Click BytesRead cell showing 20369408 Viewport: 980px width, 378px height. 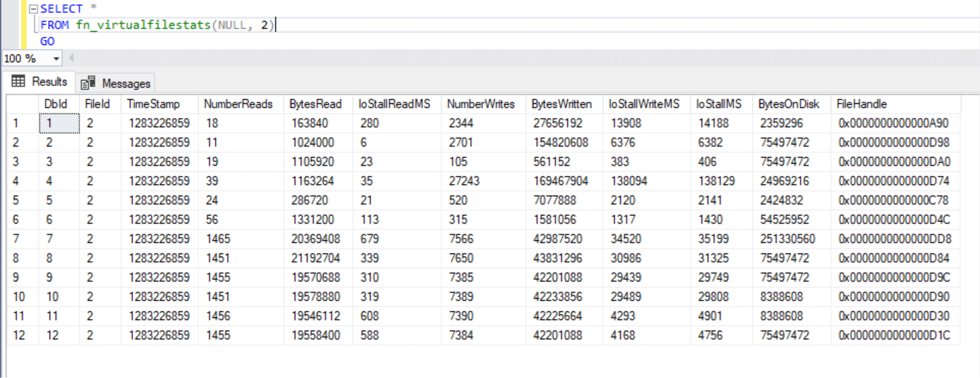coord(315,239)
